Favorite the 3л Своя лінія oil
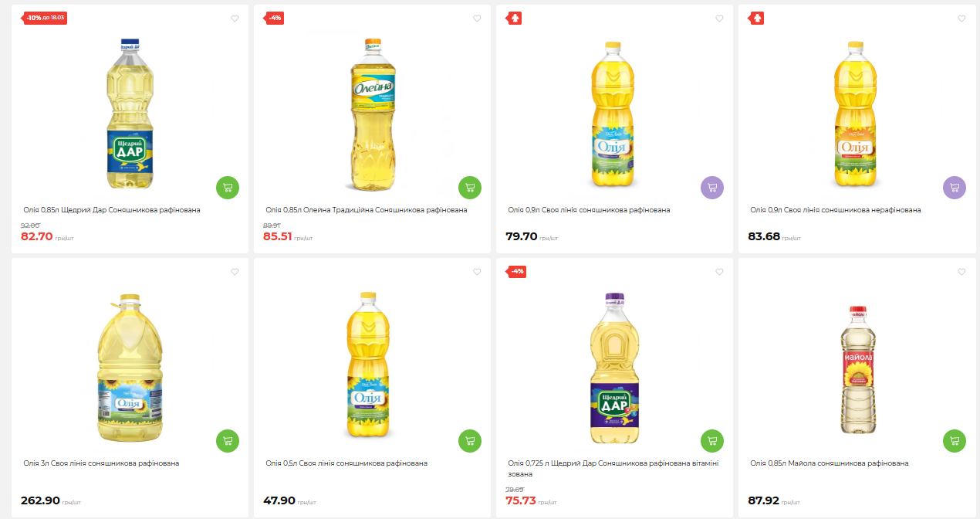The width and height of the screenshot is (980, 519). [x=235, y=272]
